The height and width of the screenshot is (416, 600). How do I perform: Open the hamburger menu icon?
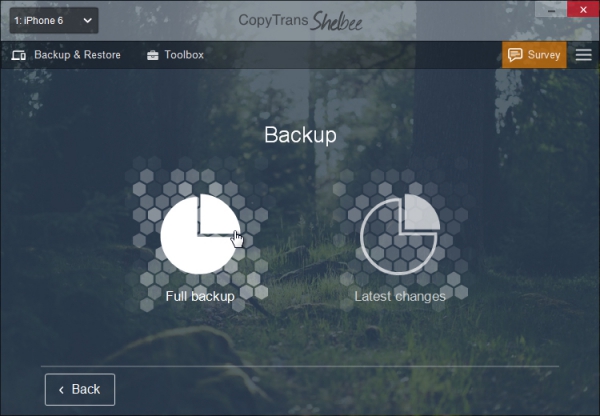pyautogui.click(x=584, y=55)
